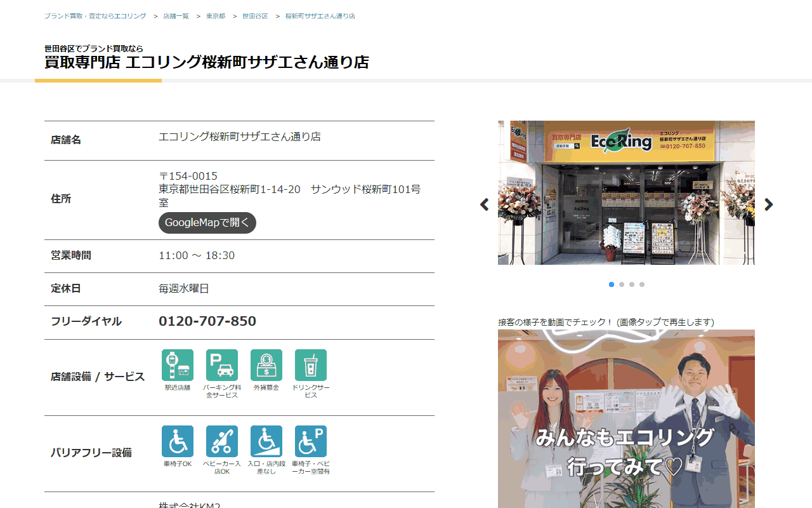Click the 桜新町サザエさん通り店 breadcrumb text

tap(320, 16)
